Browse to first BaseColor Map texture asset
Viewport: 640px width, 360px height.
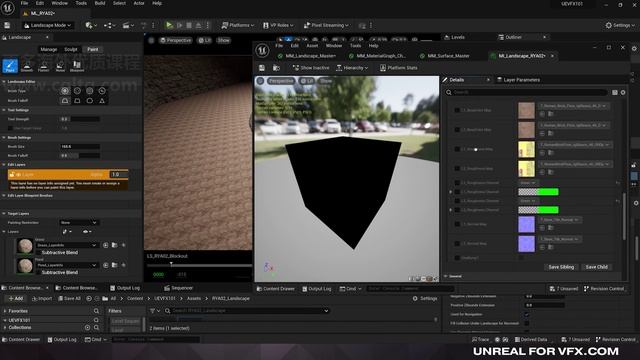pos(551,114)
